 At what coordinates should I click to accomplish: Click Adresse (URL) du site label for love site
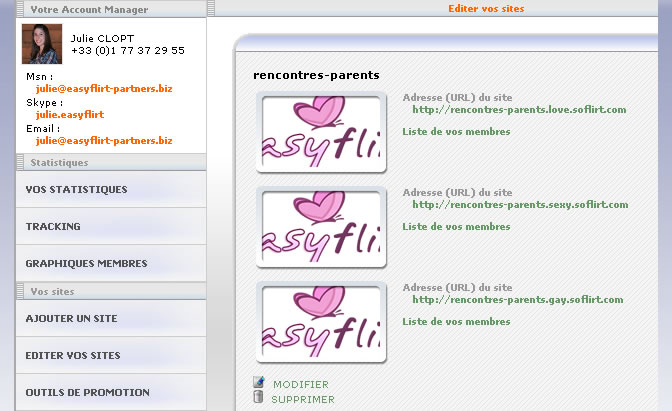coord(457,98)
